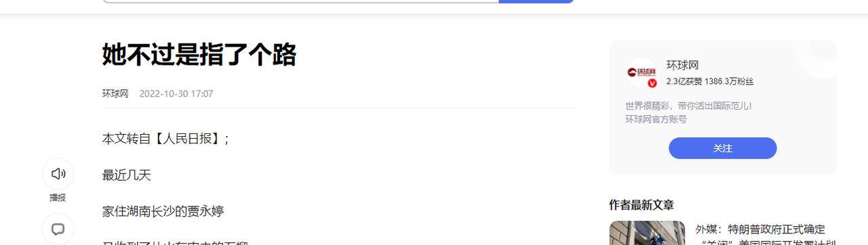The height and width of the screenshot is (245, 868).
Task: Click the headline 她不过是指了个路
Action: (199, 55)
